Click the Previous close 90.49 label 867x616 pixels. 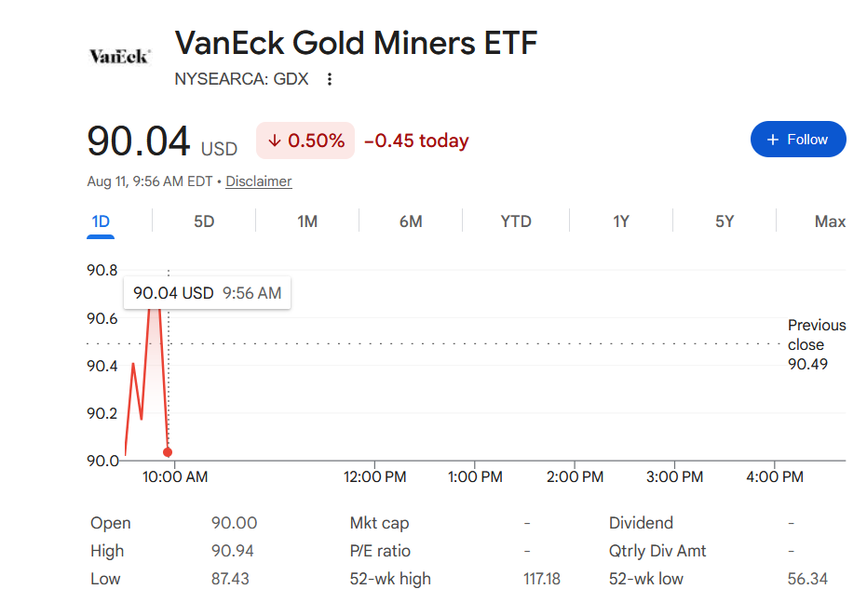coord(816,344)
